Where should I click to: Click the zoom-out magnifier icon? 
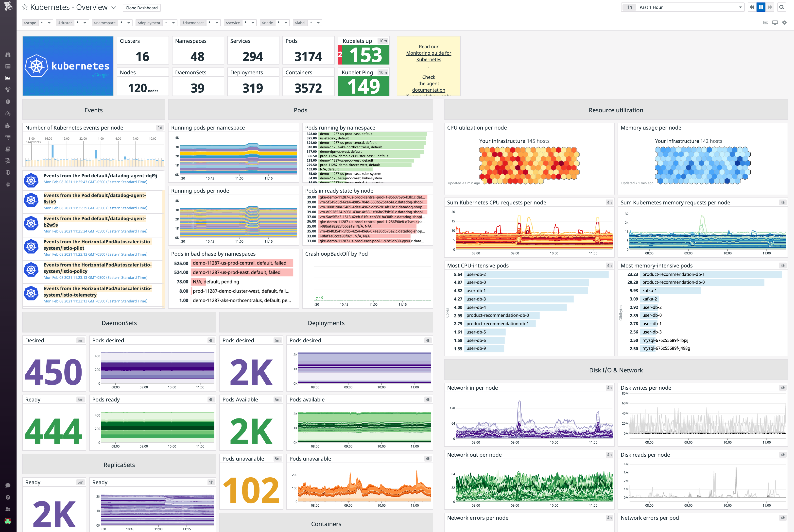(x=781, y=7)
